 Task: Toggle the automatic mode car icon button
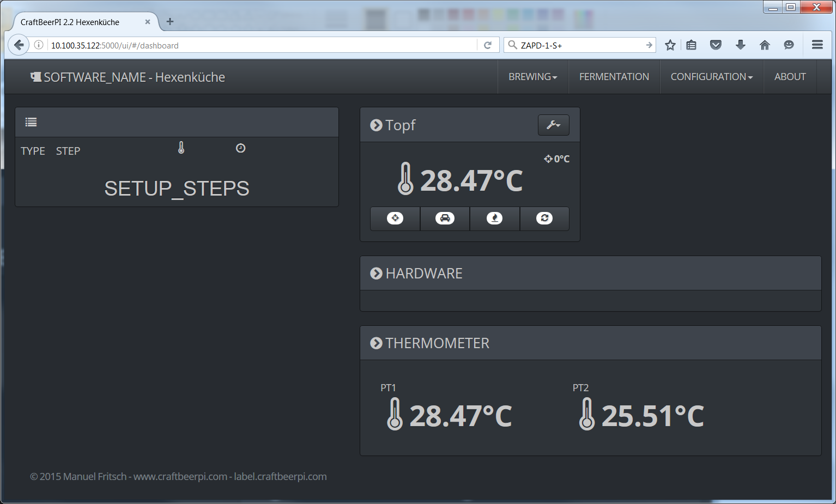coord(445,218)
